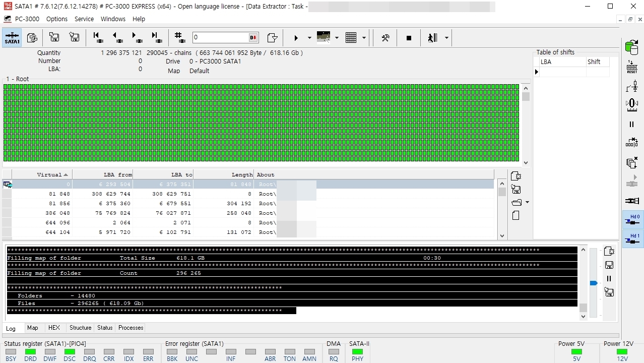Toggle the Hd 1 head button
The width and height of the screenshot is (644, 363).
tap(633, 238)
